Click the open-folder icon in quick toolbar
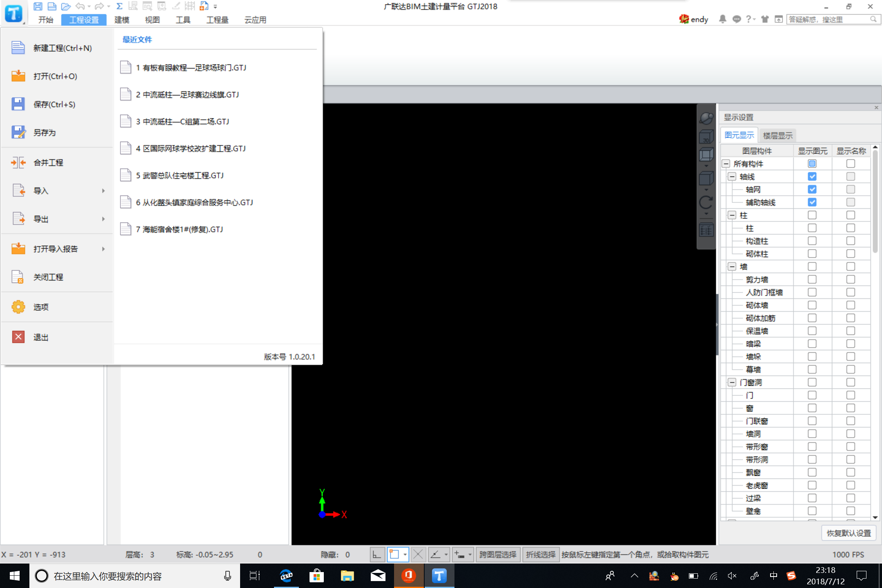 pos(66,6)
